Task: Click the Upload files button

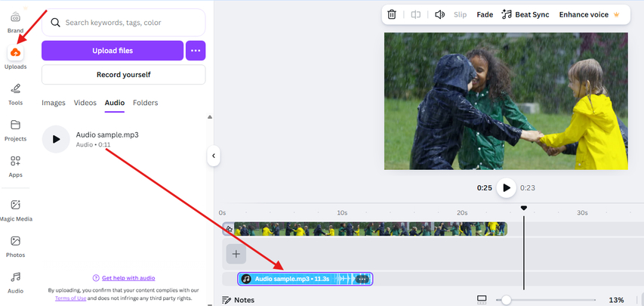Action: pyautogui.click(x=112, y=51)
